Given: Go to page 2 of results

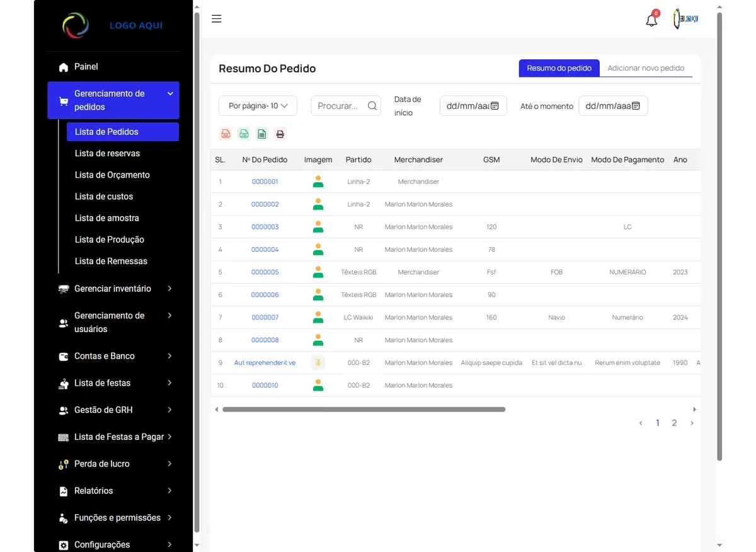Looking at the screenshot, I should coord(674,423).
